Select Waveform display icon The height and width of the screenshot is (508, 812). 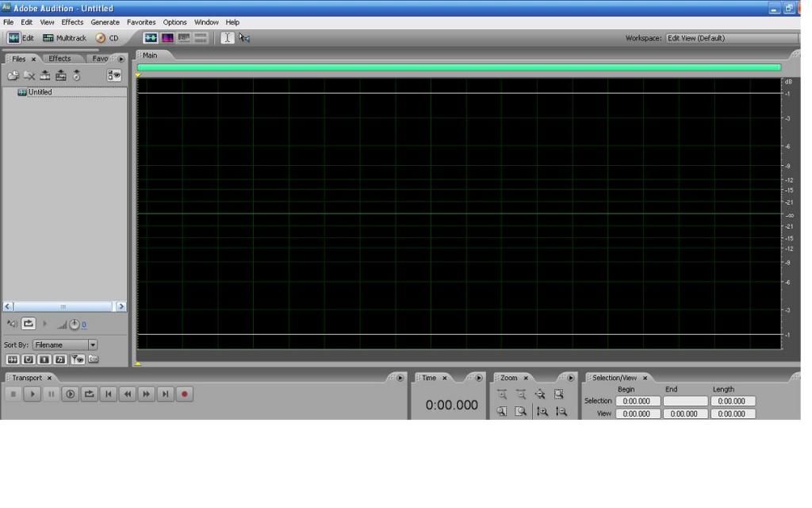pyautogui.click(x=151, y=38)
